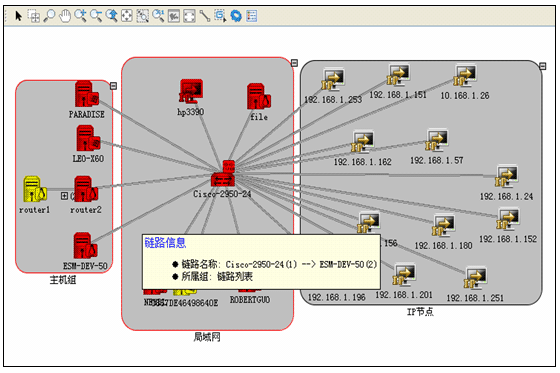This screenshot has height=373, width=560.
Task: Open the legend list icon in toolbar
Action: 251,16
